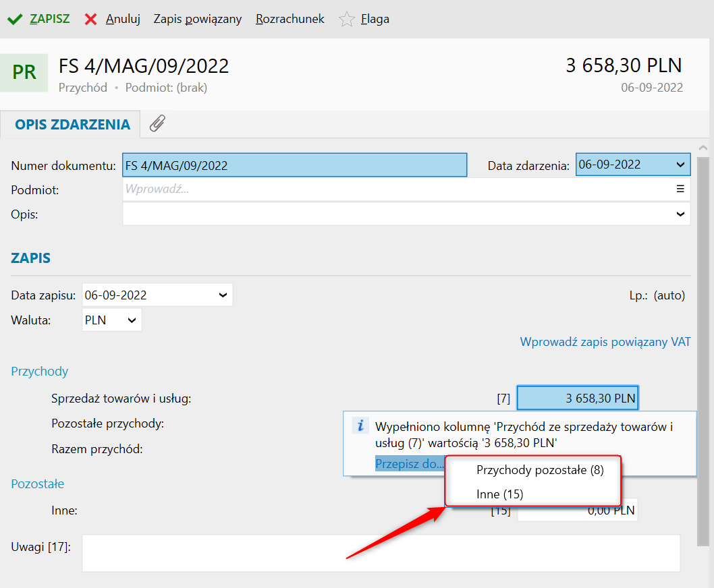
Task: Click the red X Anuluj icon
Action: (x=90, y=20)
